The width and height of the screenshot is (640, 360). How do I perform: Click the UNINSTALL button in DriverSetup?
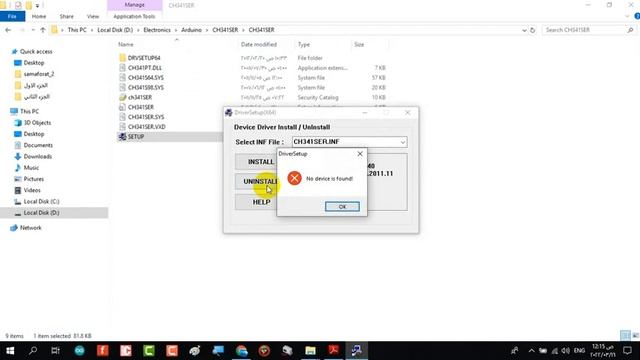(x=256, y=182)
